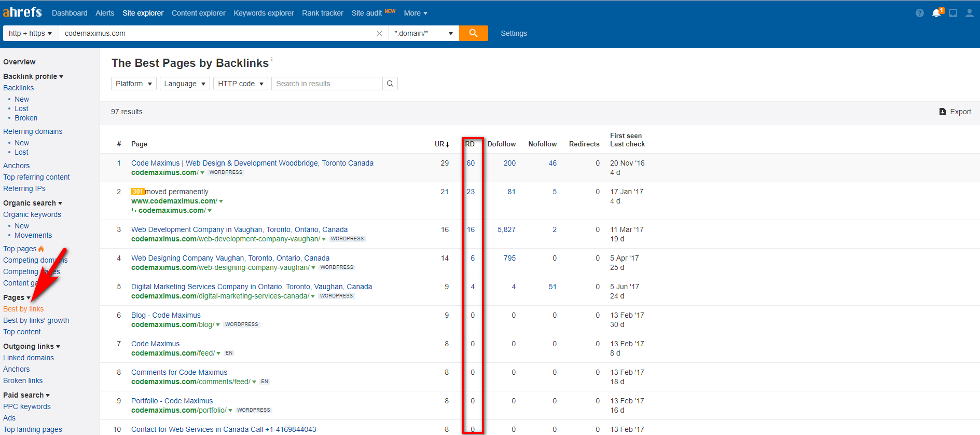
Task: Click the Search in results field
Action: [x=327, y=84]
